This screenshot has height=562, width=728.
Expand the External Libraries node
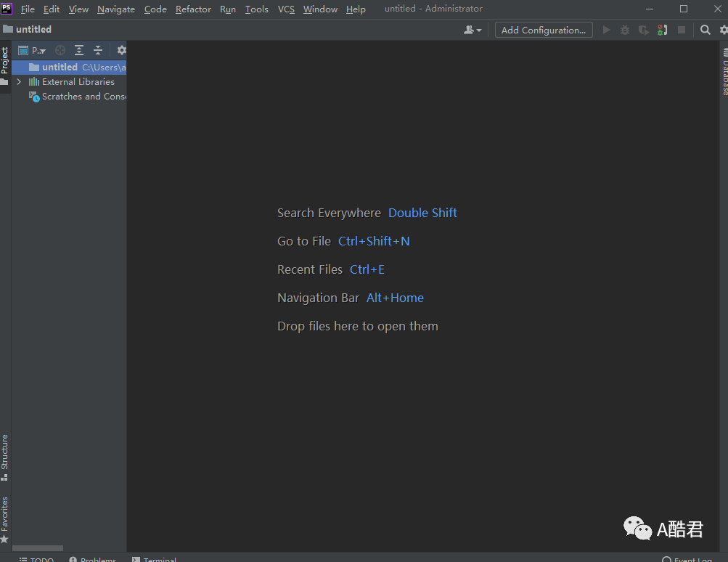[x=19, y=82]
